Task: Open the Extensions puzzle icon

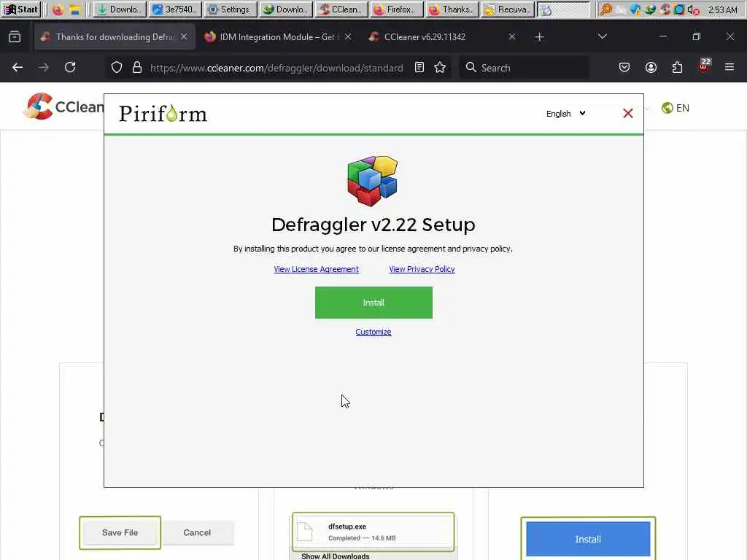Action: [x=678, y=68]
